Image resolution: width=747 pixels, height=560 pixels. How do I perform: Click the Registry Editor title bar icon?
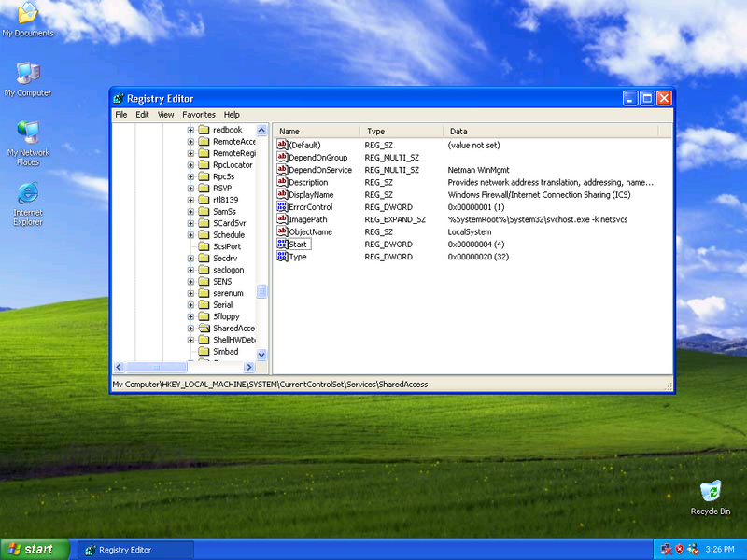coord(119,99)
